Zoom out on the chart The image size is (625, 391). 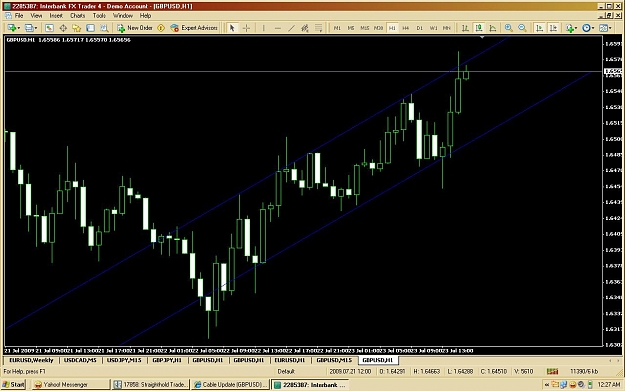pyautogui.click(x=522, y=28)
